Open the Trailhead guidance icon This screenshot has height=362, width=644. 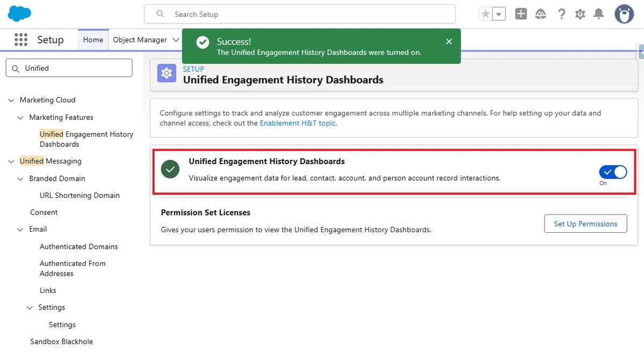pos(541,14)
